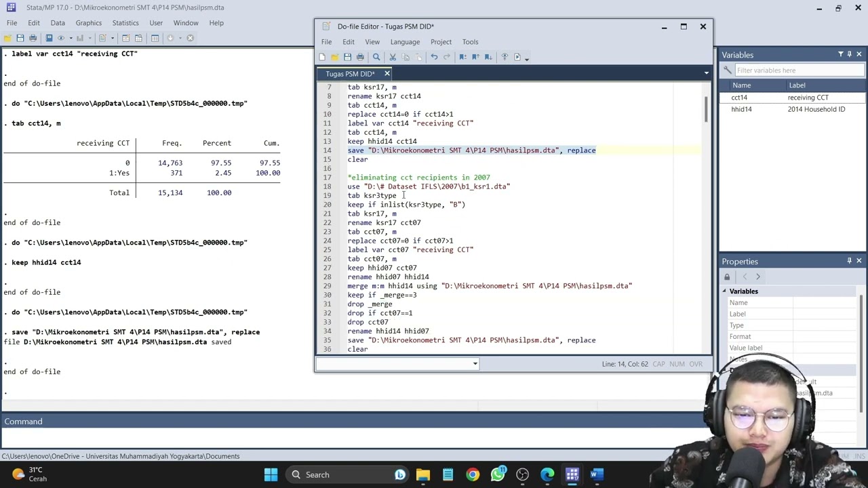Image resolution: width=868 pixels, height=488 pixels.
Task: Toggle bookmark icon in Do-file Editor toolbar
Action: tap(462, 57)
